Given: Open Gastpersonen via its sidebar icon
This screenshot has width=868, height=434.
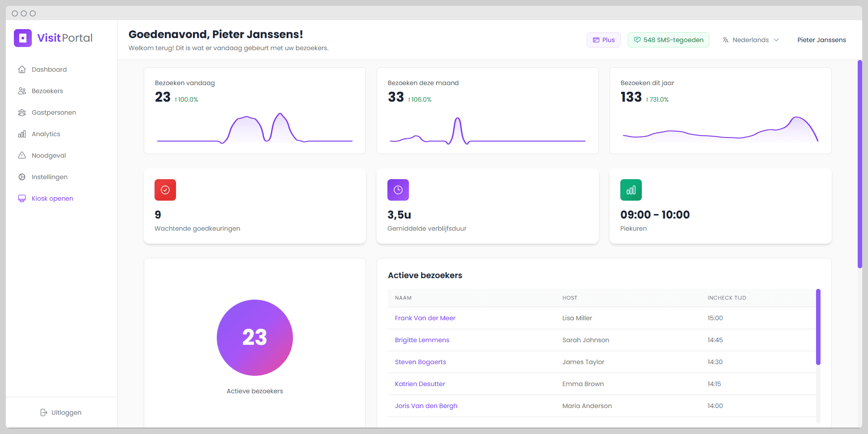Looking at the screenshot, I should pyautogui.click(x=22, y=112).
